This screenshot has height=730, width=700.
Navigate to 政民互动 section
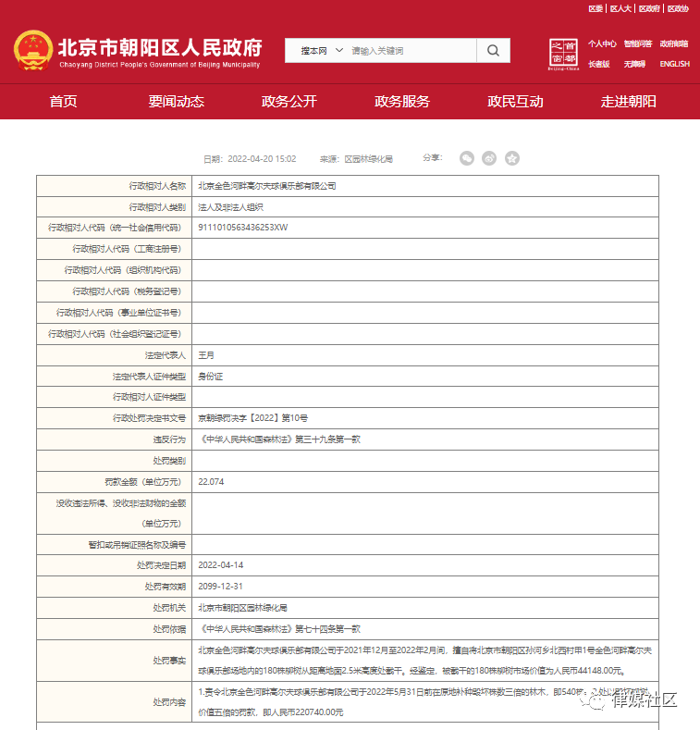[x=515, y=102]
